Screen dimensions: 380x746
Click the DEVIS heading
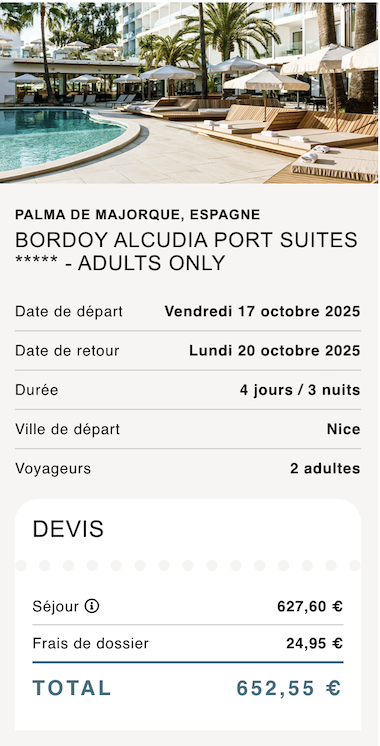click(68, 529)
